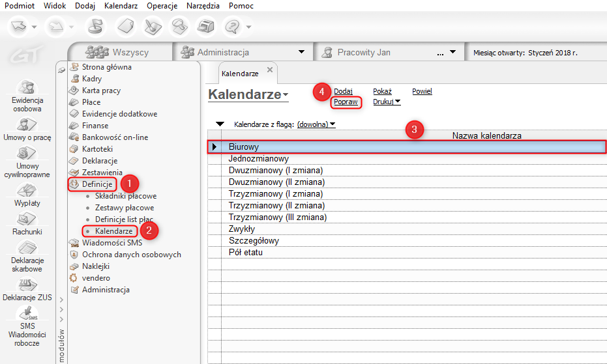Select the Biurowy calendar row
This screenshot has width=607, height=364.
point(407,147)
